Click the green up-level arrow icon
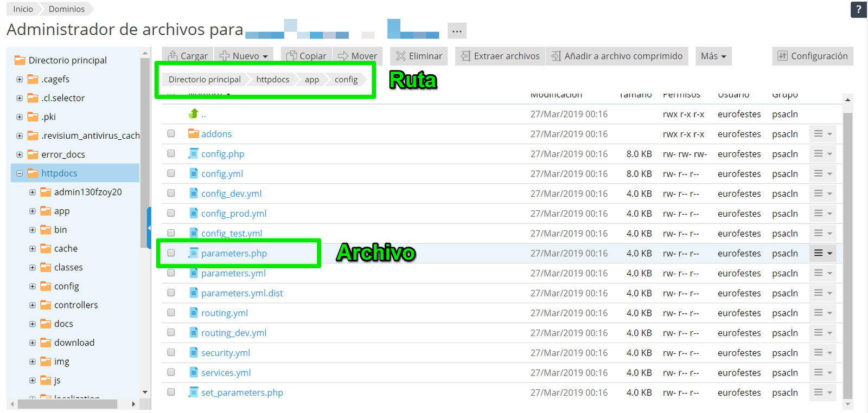868x413 pixels. 194,113
